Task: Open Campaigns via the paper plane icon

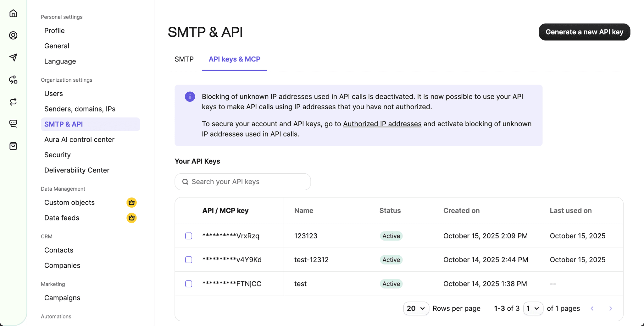Action: click(x=13, y=57)
